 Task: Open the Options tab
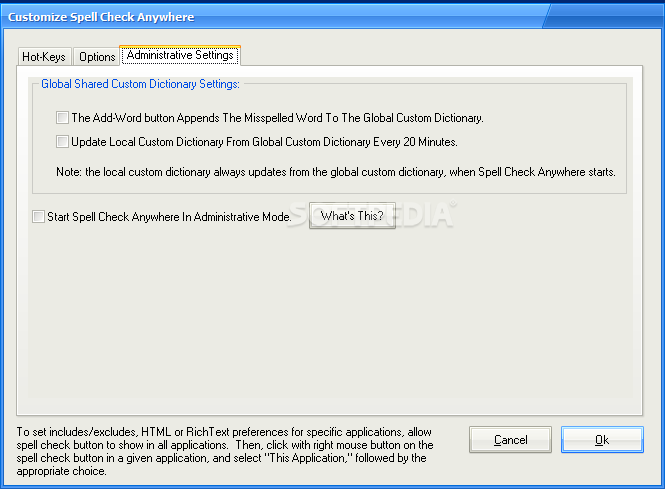[97, 56]
